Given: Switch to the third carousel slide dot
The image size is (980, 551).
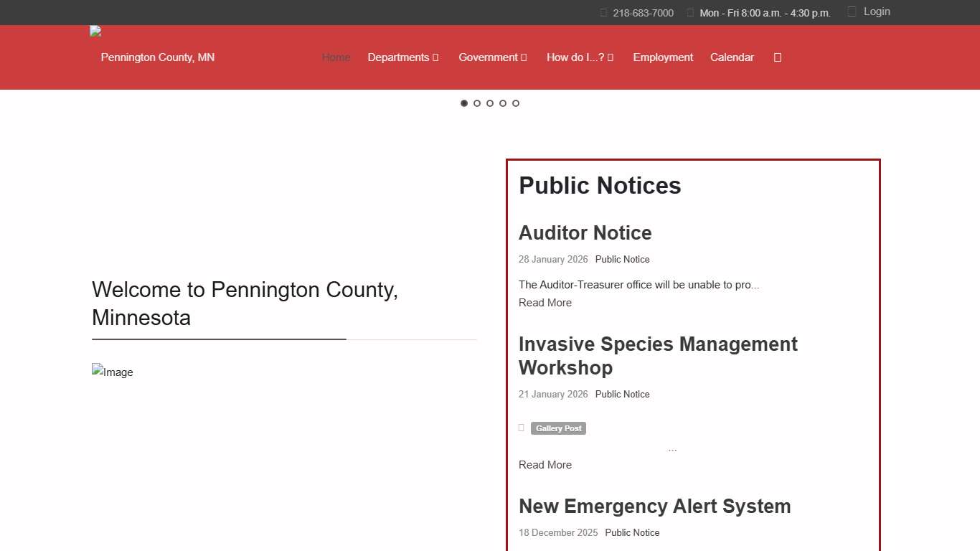Looking at the screenshot, I should (490, 103).
